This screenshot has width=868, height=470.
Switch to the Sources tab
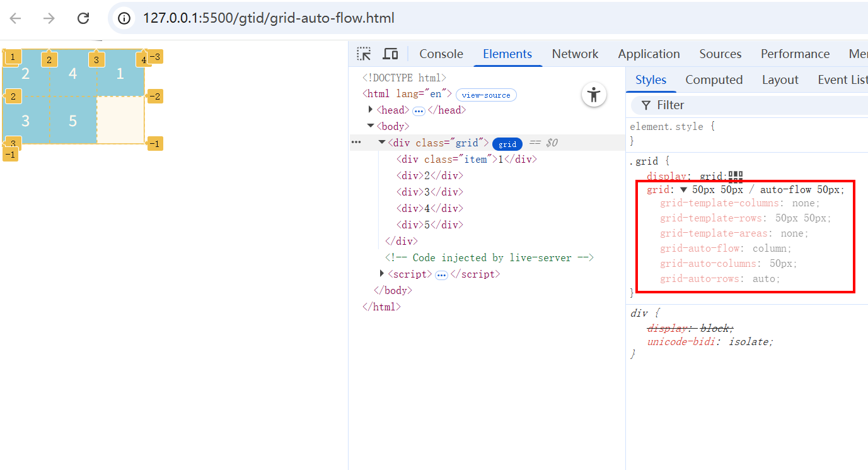(x=720, y=54)
